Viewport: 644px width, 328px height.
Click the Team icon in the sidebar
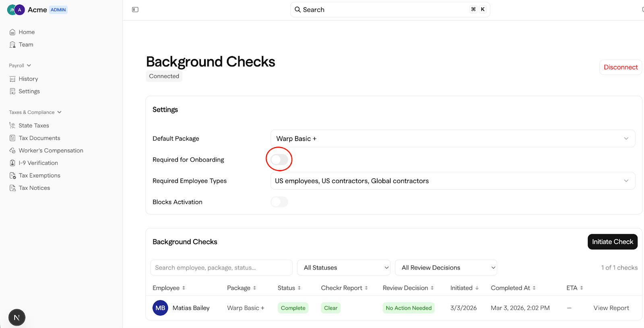12,45
